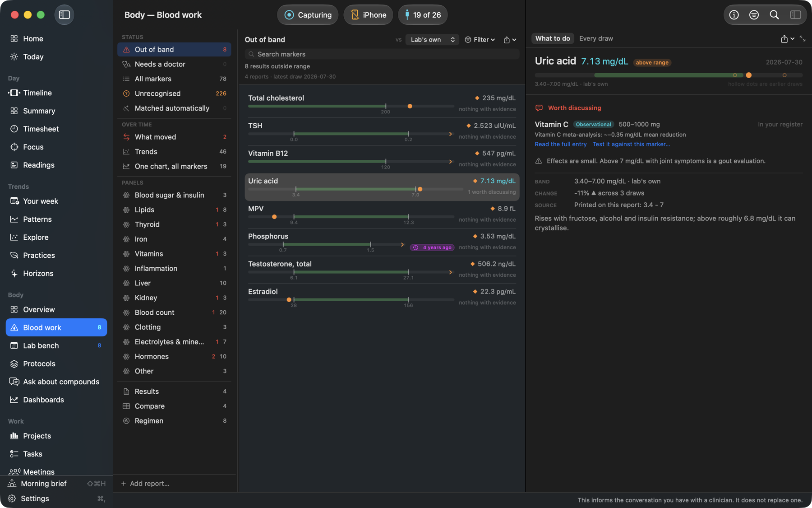This screenshot has height=508, width=812.
Task: Toggle the right inspector panel icon
Action: [x=795, y=15]
